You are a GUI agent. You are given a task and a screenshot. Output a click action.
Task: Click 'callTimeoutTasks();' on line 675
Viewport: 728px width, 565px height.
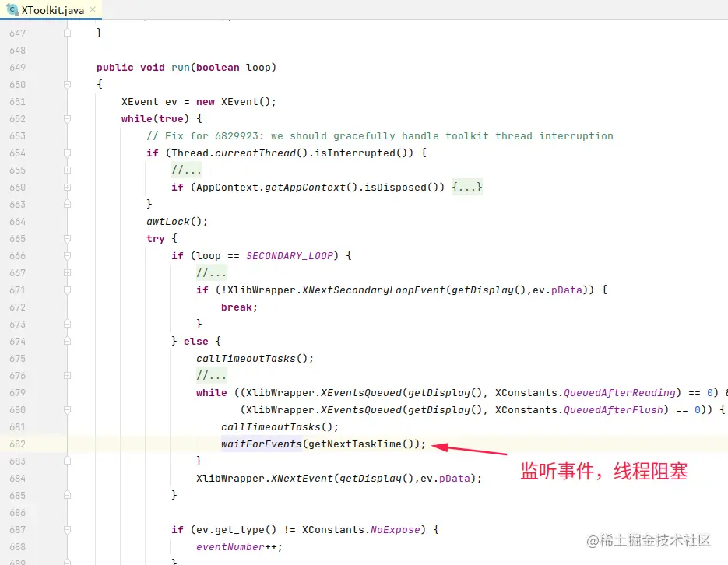pos(255,359)
